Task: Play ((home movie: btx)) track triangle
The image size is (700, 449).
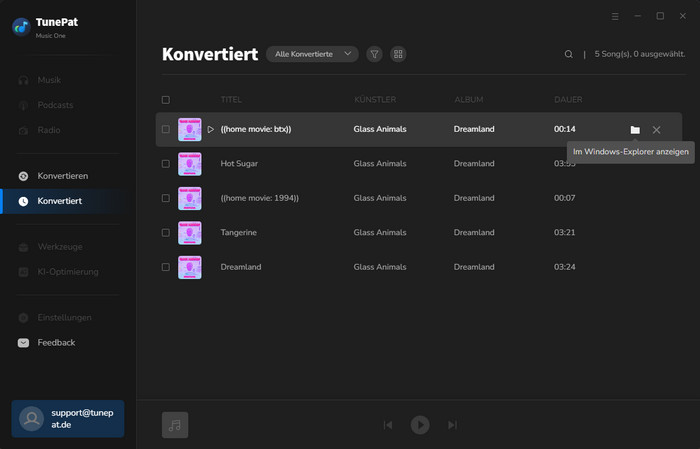Action: [x=210, y=129]
